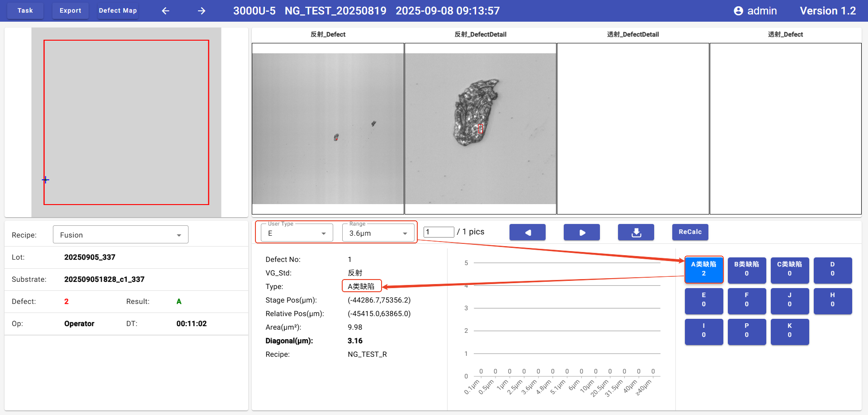Select the C类缺陷 category button
Viewport: 868px width, 415px height.
(x=789, y=269)
